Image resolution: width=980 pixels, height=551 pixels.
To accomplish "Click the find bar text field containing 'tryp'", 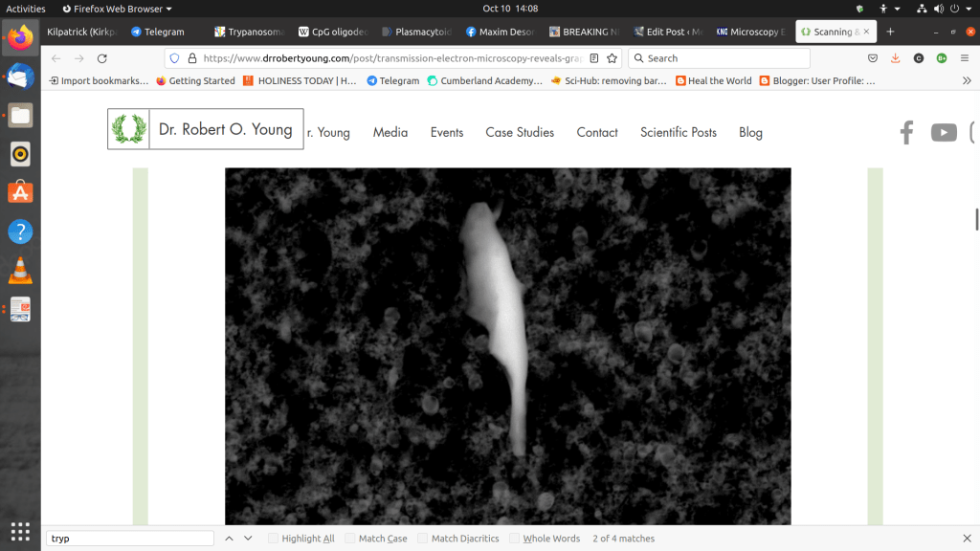I will click(x=130, y=539).
